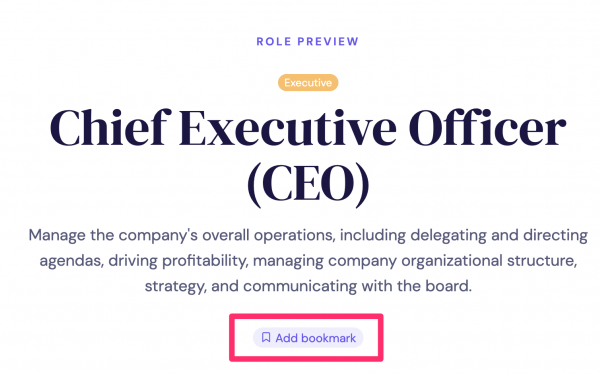Click the word bookmark in the pill button
Image resolution: width=600 pixels, height=374 pixels.
coord(329,338)
